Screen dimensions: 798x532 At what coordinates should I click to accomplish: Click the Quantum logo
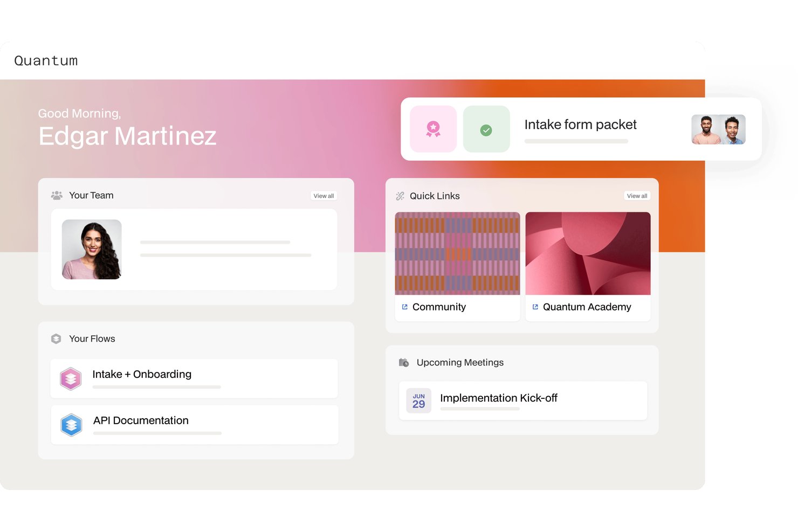click(x=46, y=60)
